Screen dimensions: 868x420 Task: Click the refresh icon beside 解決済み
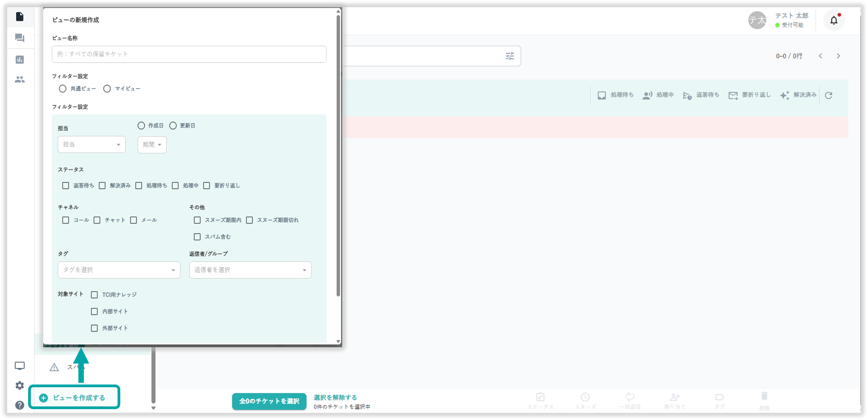(829, 95)
